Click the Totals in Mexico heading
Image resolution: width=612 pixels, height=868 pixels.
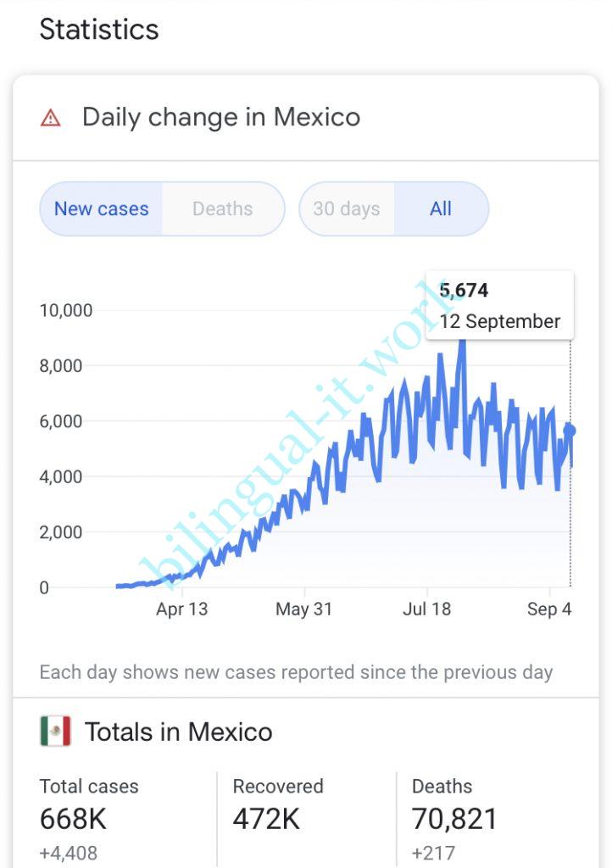coord(178,732)
